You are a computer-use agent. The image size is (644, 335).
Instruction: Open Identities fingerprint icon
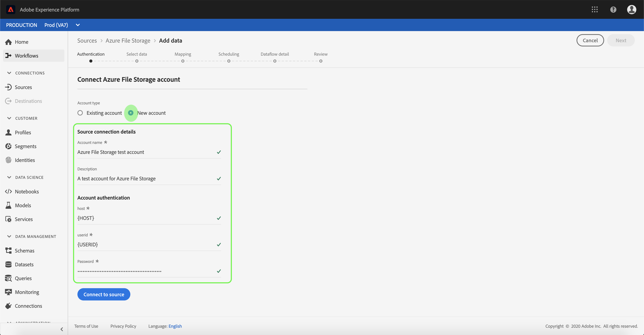coord(8,160)
